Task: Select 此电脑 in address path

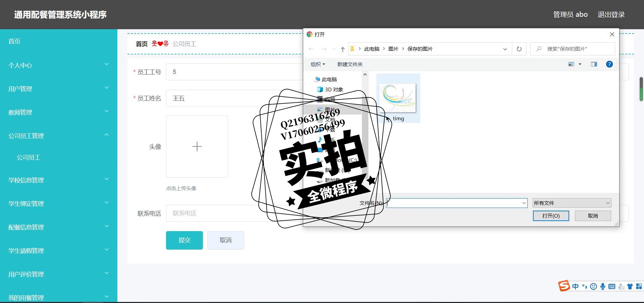Action: click(x=372, y=49)
